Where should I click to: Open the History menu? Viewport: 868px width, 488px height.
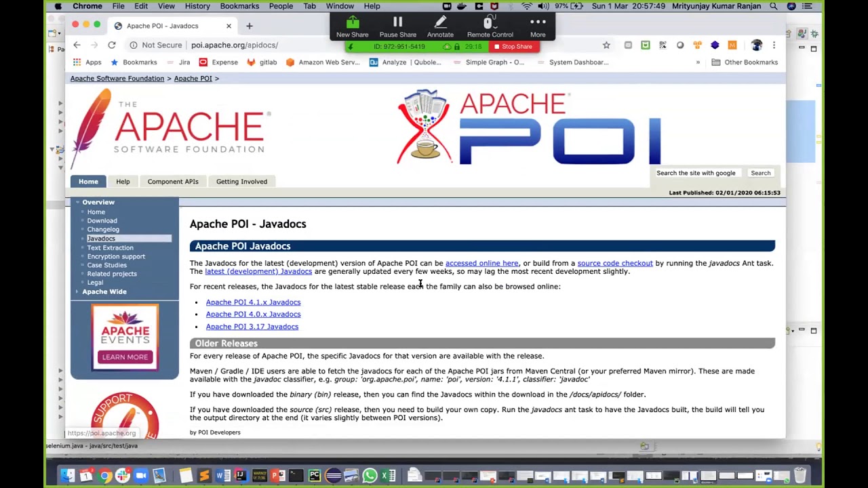(x=197, y=6)
